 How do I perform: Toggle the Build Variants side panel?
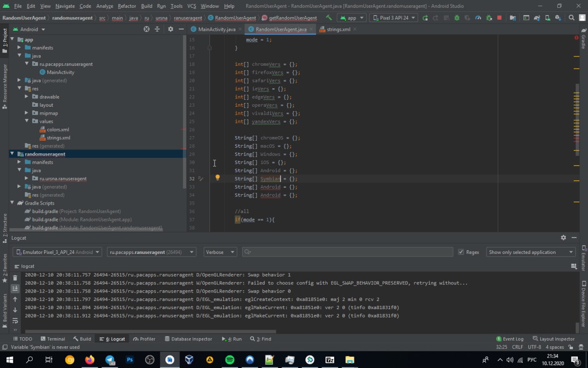[x=5, y=310]
